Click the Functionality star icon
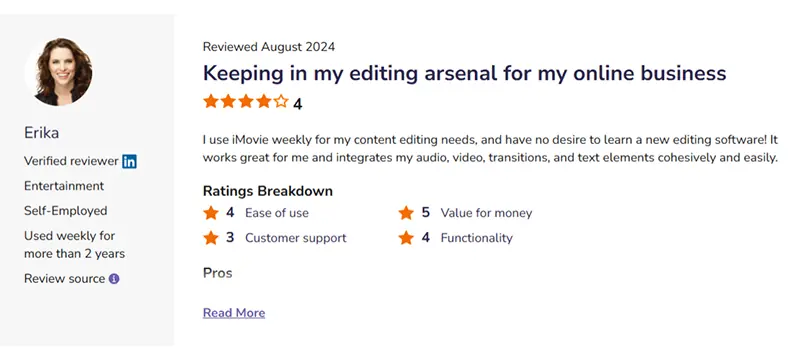This screenshot has height=360, width=808. click(x=406, y=238)
